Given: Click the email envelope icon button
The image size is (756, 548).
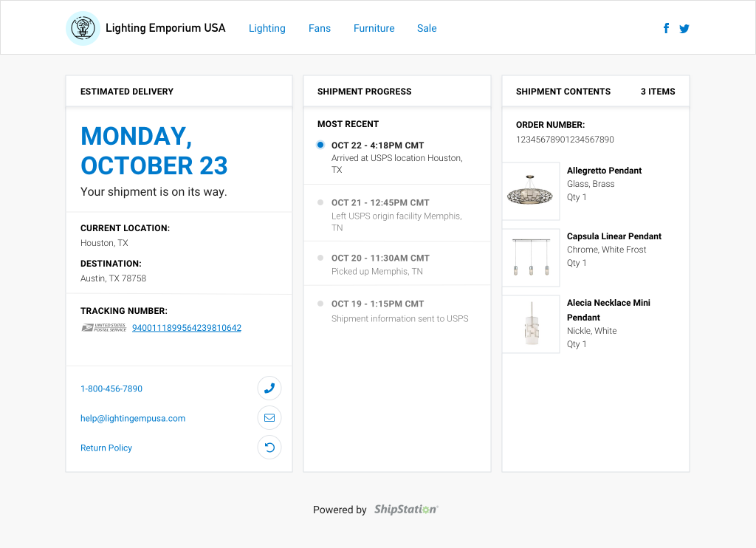Looking at the screenshot, I should click(x=269, y=418).
